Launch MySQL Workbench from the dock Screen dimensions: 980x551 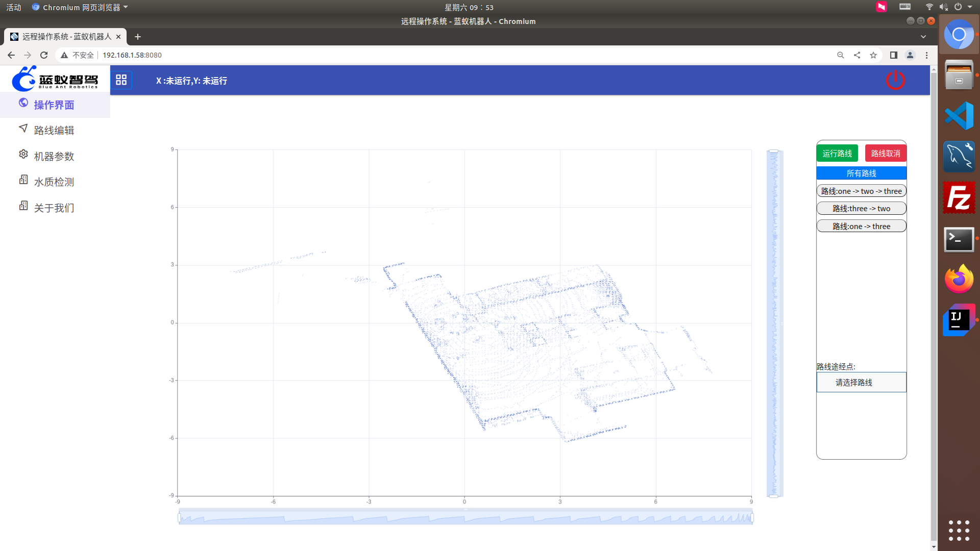coord(959,157)
